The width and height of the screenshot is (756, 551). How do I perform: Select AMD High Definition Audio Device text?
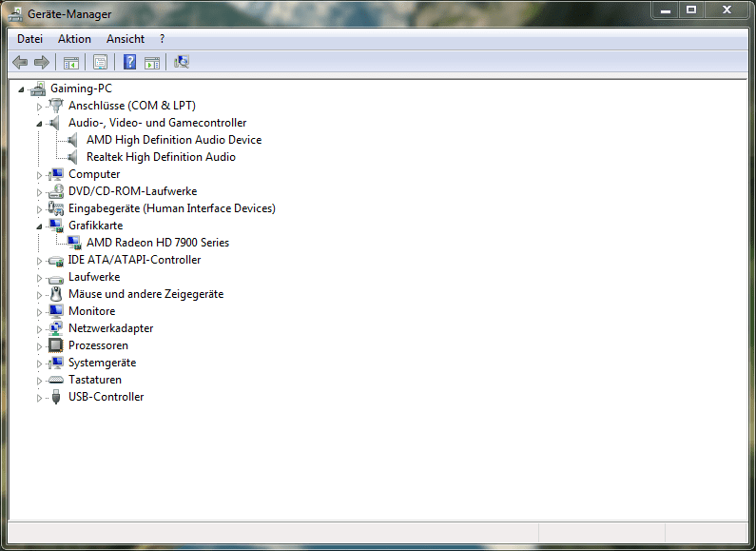point(174,140)
